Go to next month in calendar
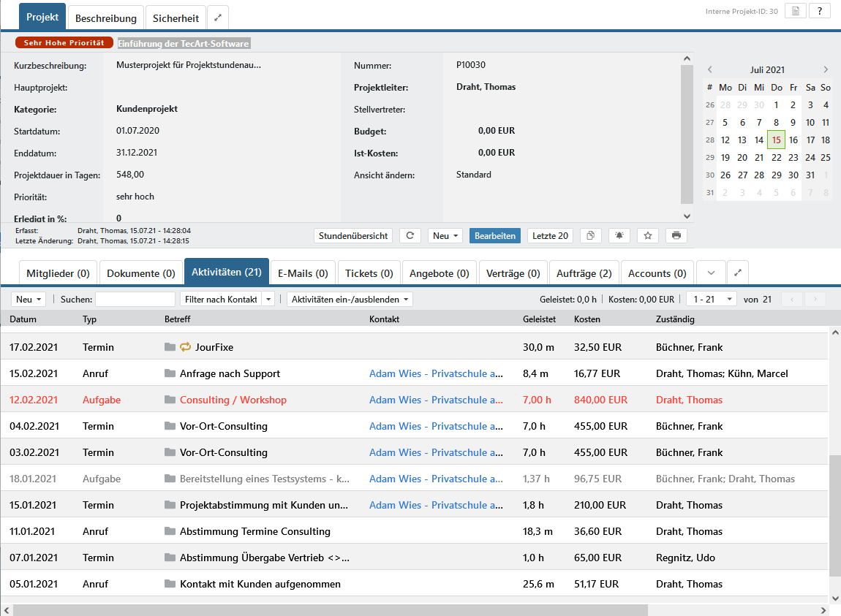This screenshot has width=841, height=616. pos(826,69)
